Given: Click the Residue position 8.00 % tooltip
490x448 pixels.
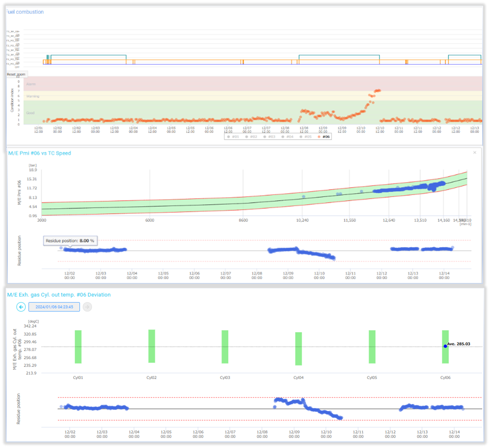Looking at the screenshot, I should click(x=70, y=241).
